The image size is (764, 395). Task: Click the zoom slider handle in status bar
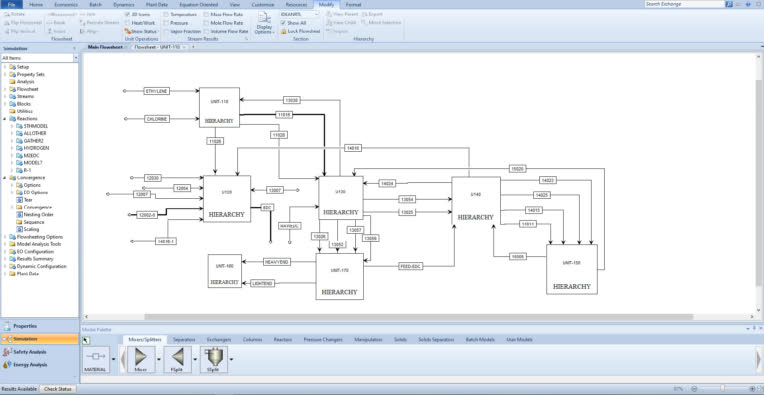coord(723,389)
